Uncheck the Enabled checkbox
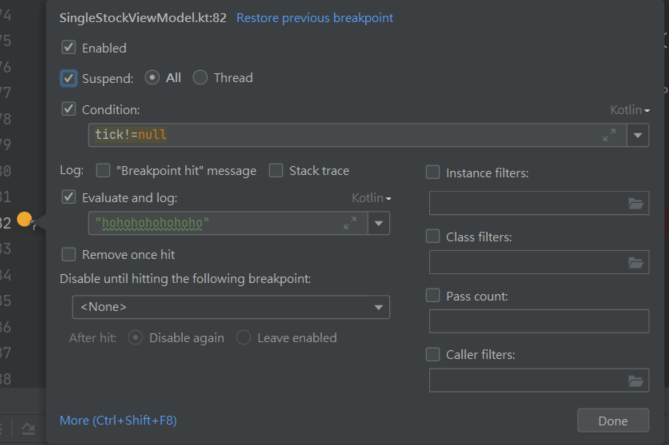This screenshot has width=669, height=445. pyautogui.click(x=69, y=47)
